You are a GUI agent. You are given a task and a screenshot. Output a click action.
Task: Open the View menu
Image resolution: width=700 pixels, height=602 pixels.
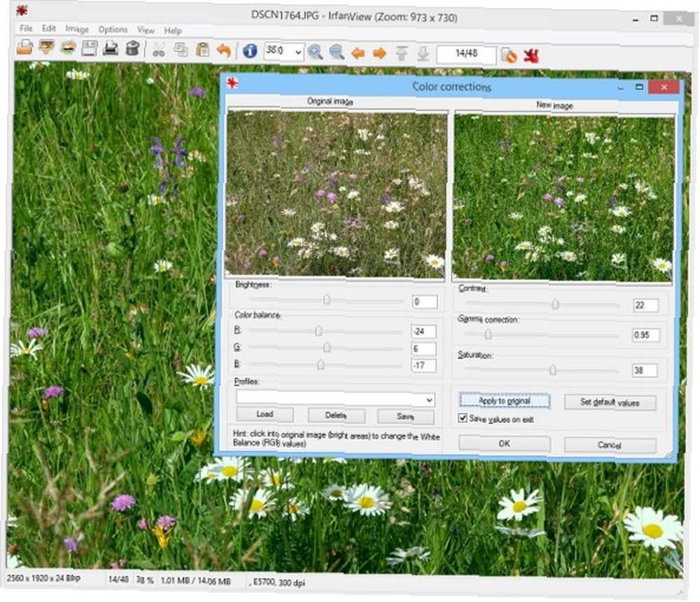(146, 30)
